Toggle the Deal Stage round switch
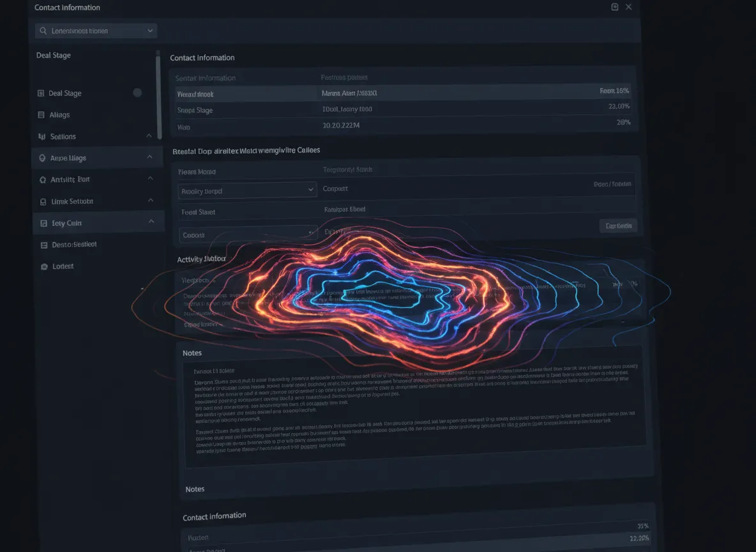Viewport: 756px width, 552px height. (137, 93)
